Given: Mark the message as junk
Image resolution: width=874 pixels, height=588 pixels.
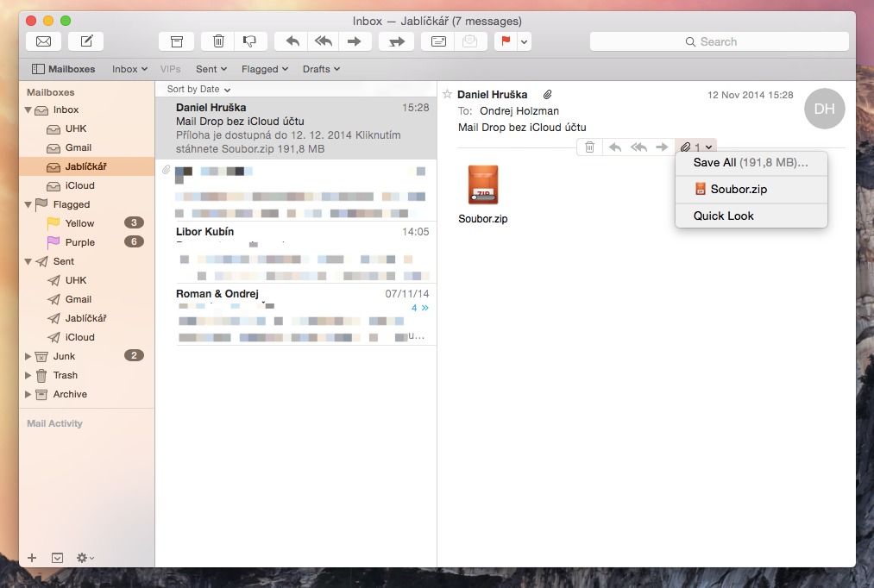Looking at the screenshot, I should click(250, 41).
